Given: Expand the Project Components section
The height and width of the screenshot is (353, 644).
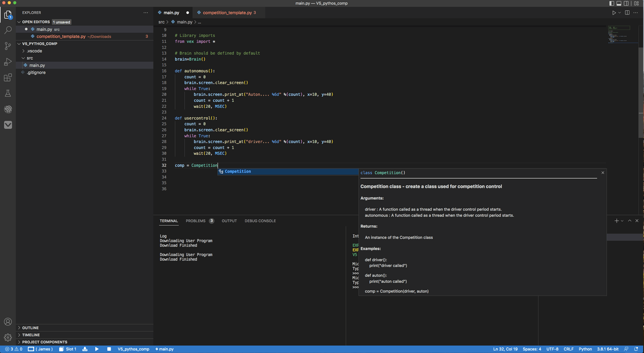Looking at the screenshot, I should click(44, 342).
